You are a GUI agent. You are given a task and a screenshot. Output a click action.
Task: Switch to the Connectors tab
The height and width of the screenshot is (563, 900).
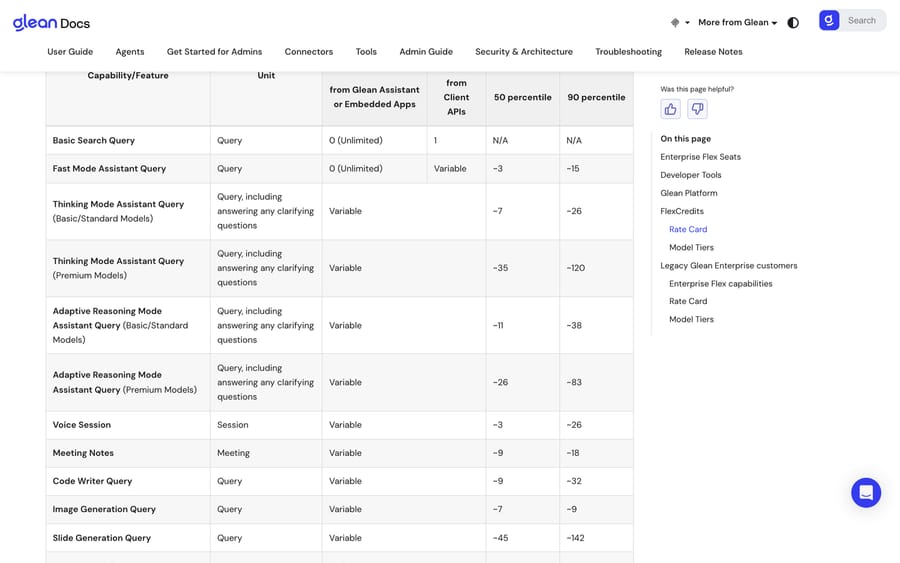click(309, 52)
